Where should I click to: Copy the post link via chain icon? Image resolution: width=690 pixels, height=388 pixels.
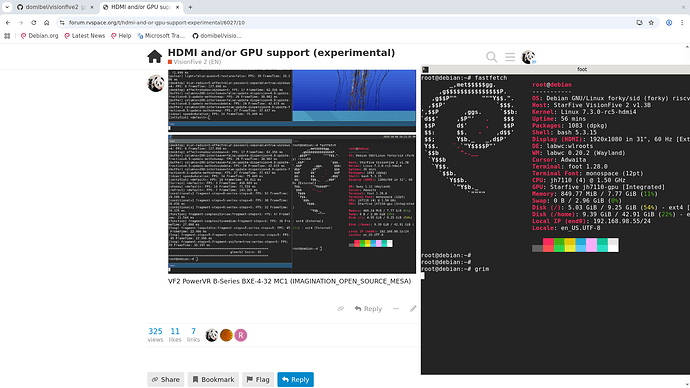pos(341,309)
